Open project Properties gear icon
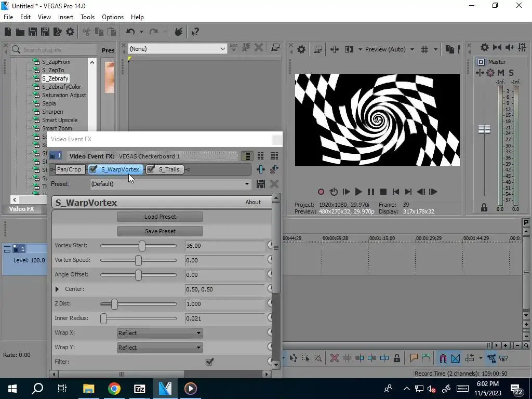The height and width of the screenshot is (399, 532). (70, 32)
